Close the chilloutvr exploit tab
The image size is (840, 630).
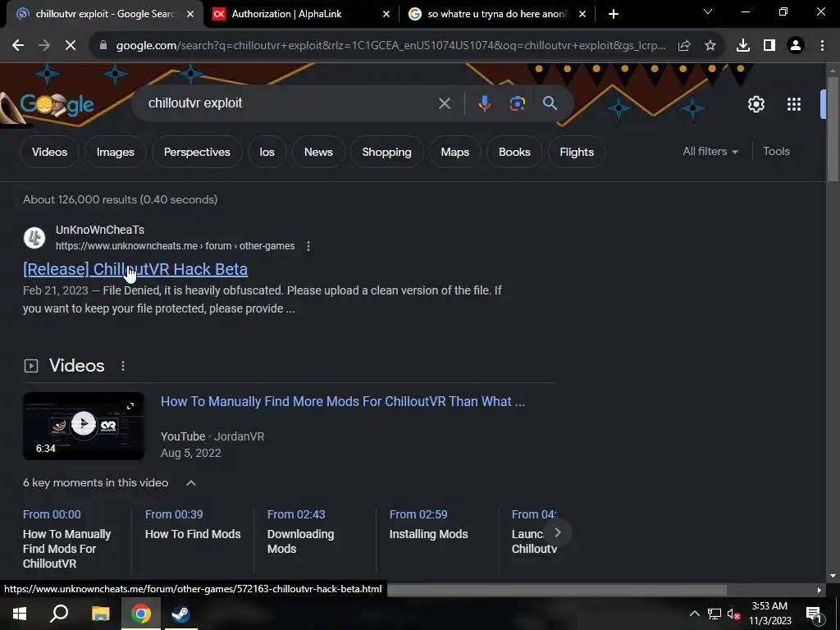(x=190, y=14)
